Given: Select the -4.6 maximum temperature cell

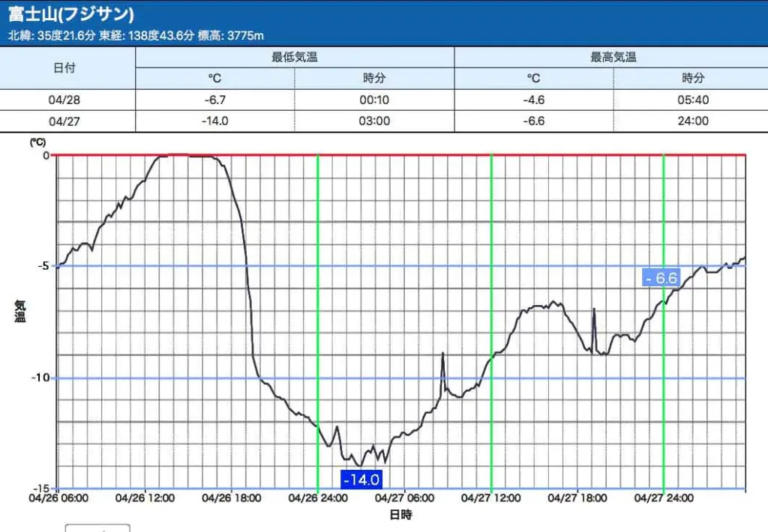Looking at the screenshot, I should pyautogui.click(x=533, y=100).
